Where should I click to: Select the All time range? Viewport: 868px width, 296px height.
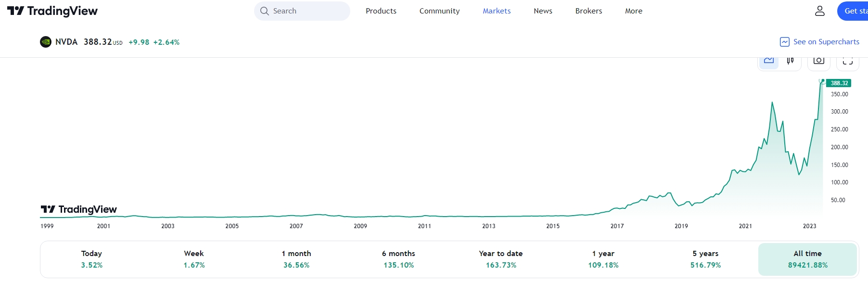(x=807, y=259)
